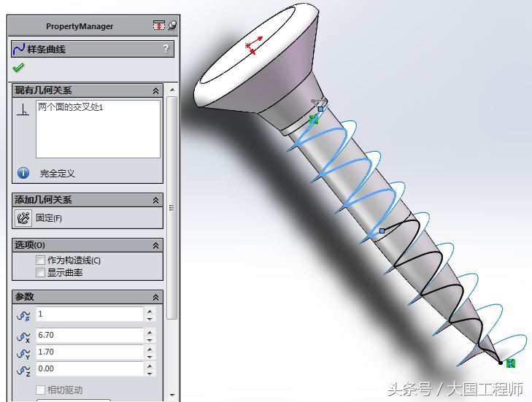This screenshot has height=402, width=532.
Task: Enable the 作为构造线 construction line checkbox
Action: tap(40, 260)
